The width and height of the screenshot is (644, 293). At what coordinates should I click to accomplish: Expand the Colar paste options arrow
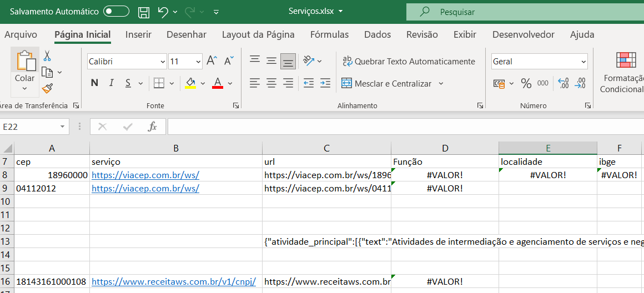[24, 88]
